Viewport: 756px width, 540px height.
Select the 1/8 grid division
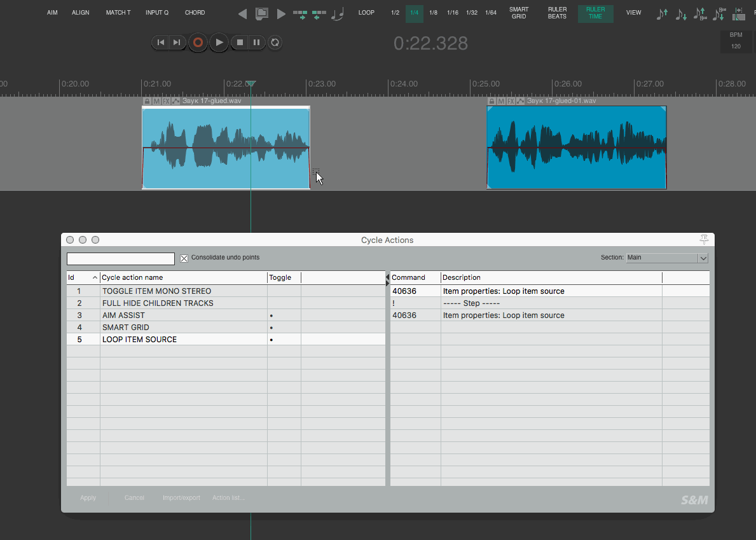tap(433, 13)
